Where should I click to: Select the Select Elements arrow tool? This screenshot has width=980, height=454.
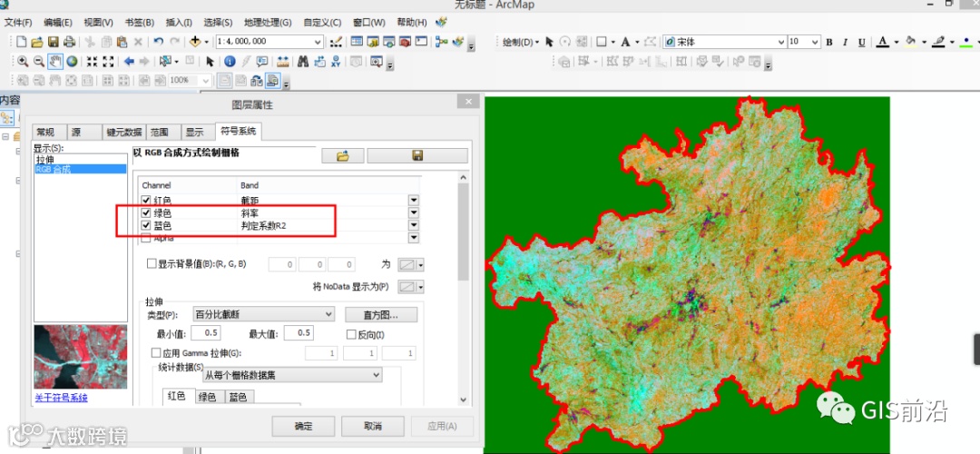click(210, 61)
